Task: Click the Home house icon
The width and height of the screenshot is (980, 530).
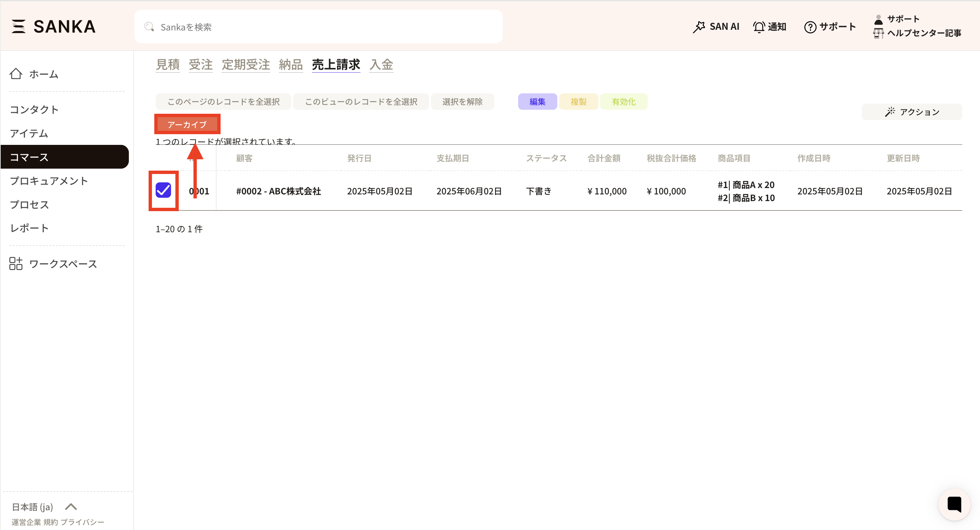Action: 16,74
